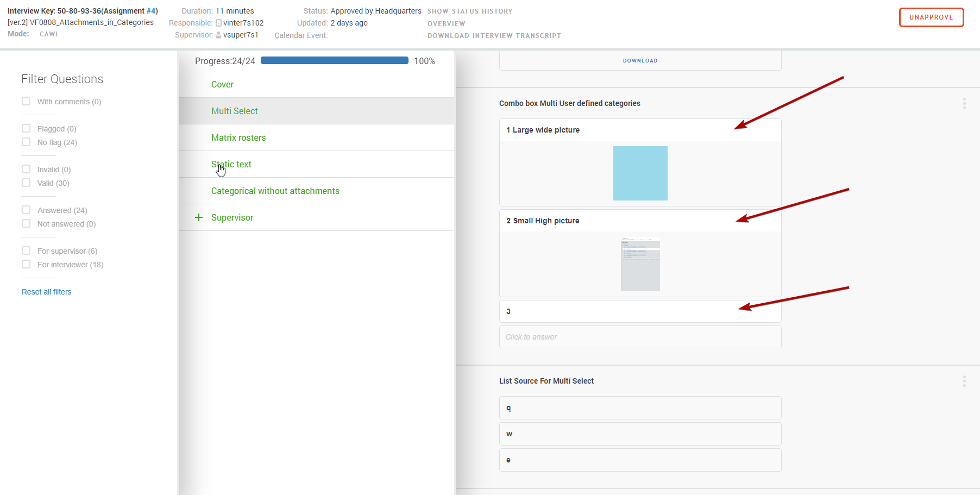This screenshot has height=495, width=980.
Task: Click the supervisor user icon beside vsuper7s1
Action: tap(218, 35)
